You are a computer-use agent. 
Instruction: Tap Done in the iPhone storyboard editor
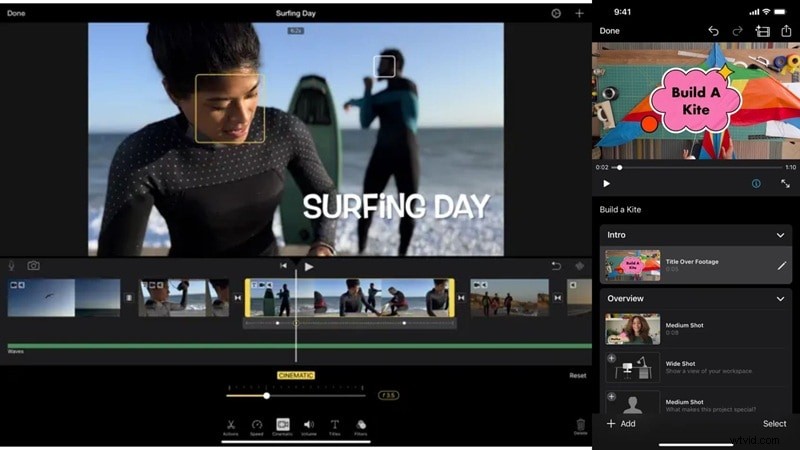pyautogui.click(x=609, y=31)
